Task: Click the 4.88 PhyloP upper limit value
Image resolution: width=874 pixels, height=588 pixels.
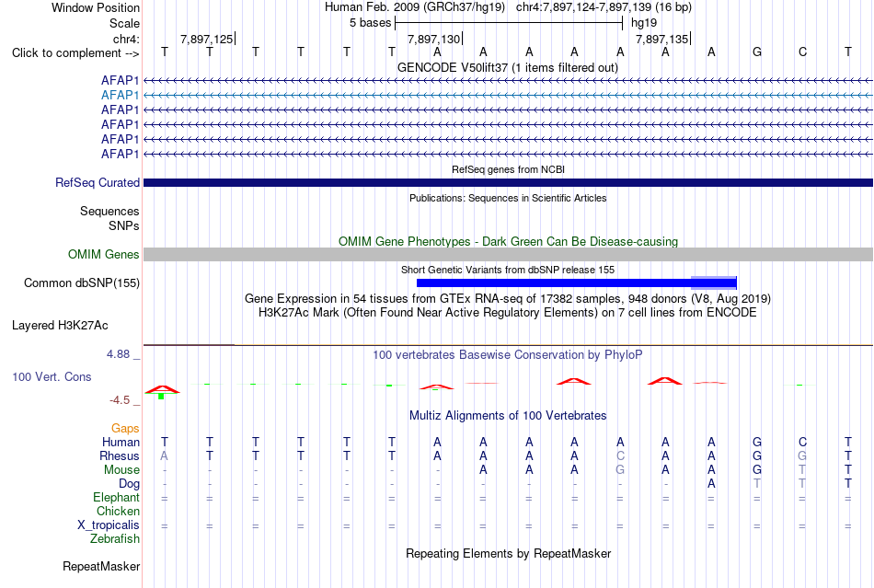Action: click(118, 354)
